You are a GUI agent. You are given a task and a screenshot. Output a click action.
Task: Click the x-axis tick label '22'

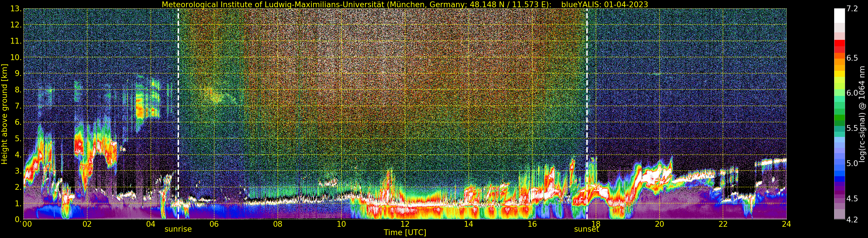(723, 224)
